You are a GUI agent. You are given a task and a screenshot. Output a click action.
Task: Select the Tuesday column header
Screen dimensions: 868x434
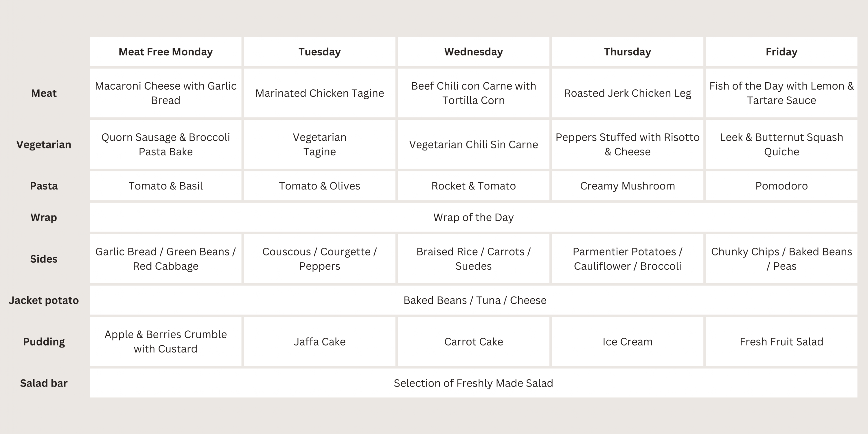pos(319,52)
